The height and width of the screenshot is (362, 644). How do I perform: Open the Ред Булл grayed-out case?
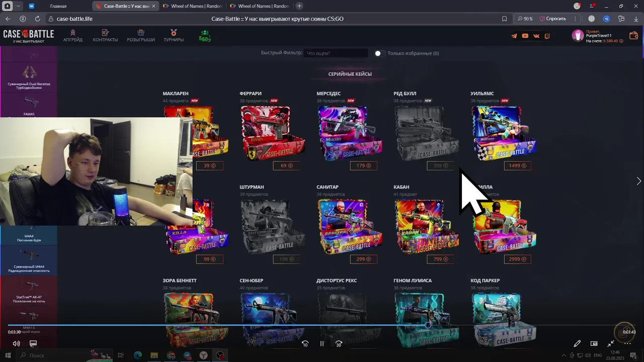click(x=426, y=133)
